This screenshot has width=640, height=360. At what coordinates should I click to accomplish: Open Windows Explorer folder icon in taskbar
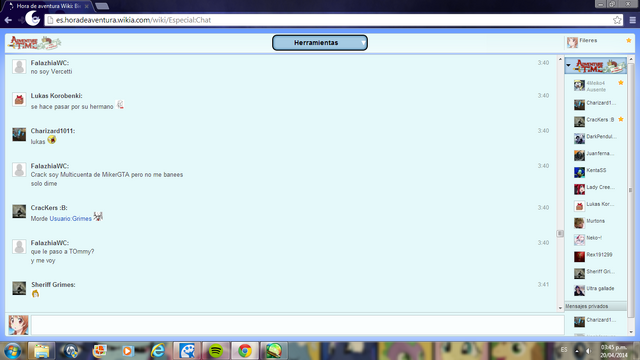[x=41, y=351]
